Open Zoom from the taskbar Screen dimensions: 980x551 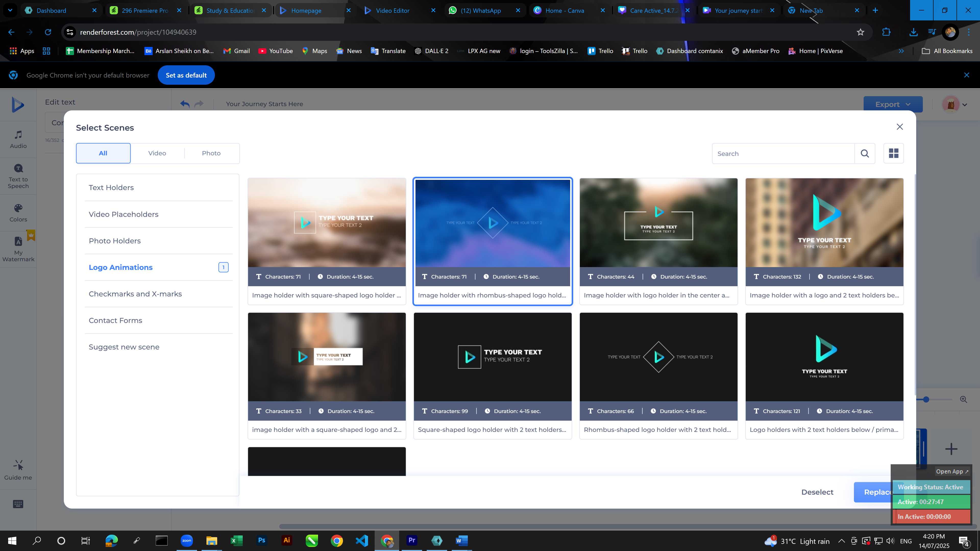(x=186, y=540)
